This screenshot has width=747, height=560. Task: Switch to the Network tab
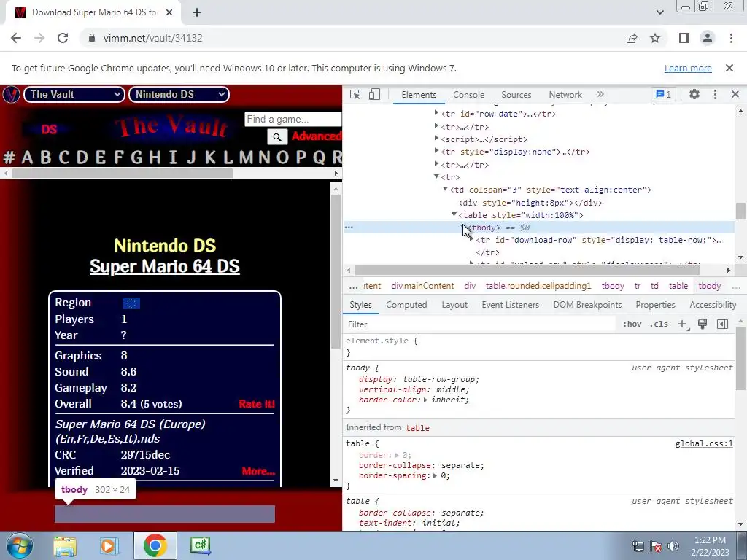(x=565, y=94)
